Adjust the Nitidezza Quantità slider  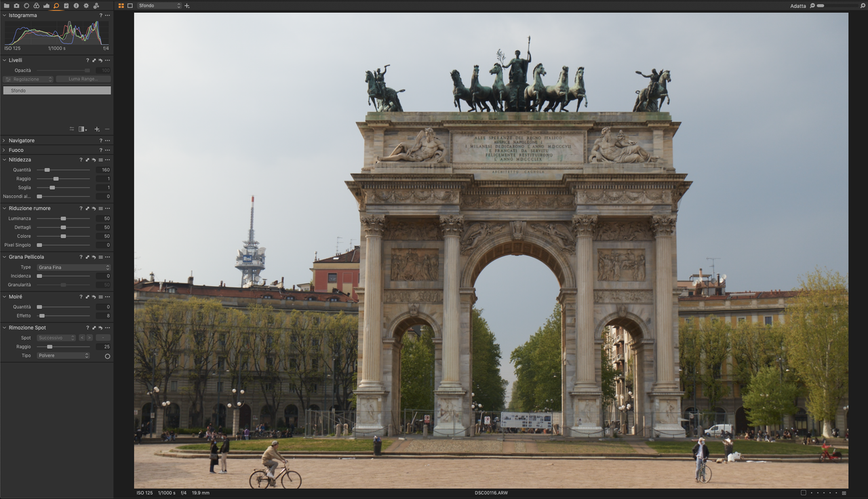click(63, 170)
